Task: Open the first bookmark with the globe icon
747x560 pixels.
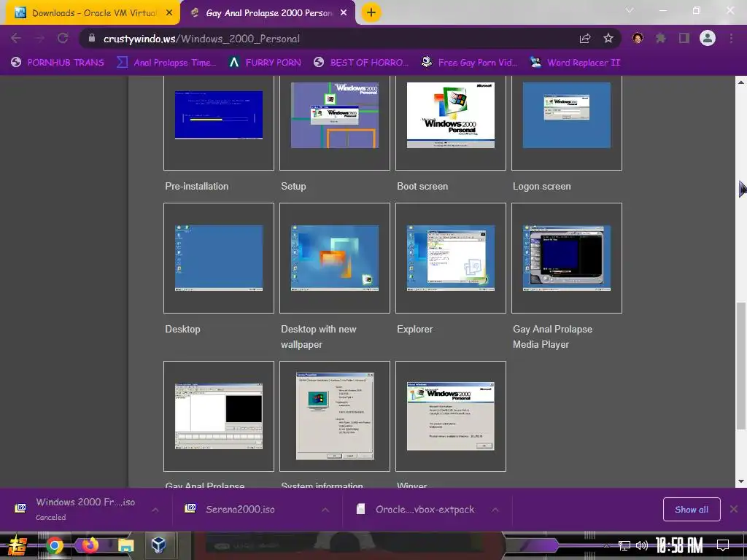Action: 57,63
